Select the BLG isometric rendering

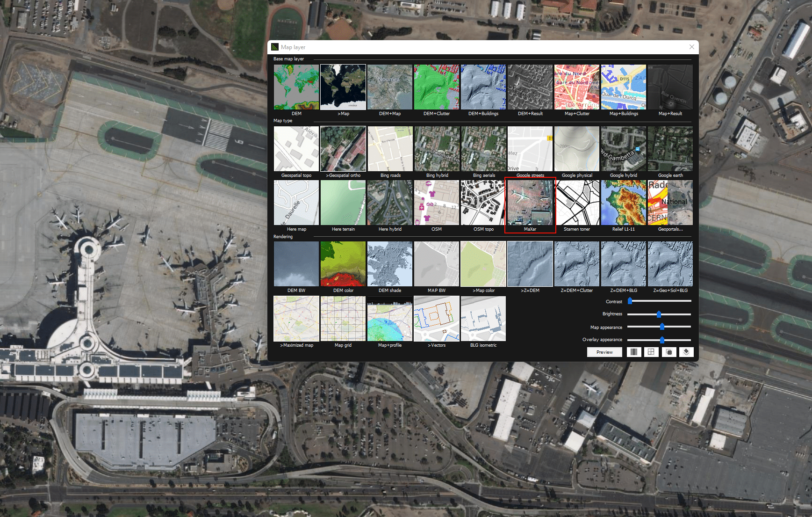coord(483,318)
